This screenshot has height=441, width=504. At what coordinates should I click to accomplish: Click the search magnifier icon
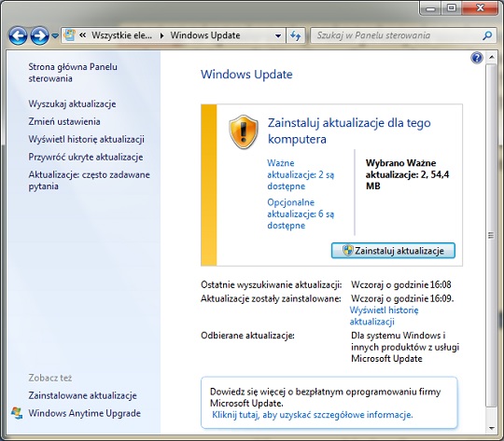pos(487,35)
